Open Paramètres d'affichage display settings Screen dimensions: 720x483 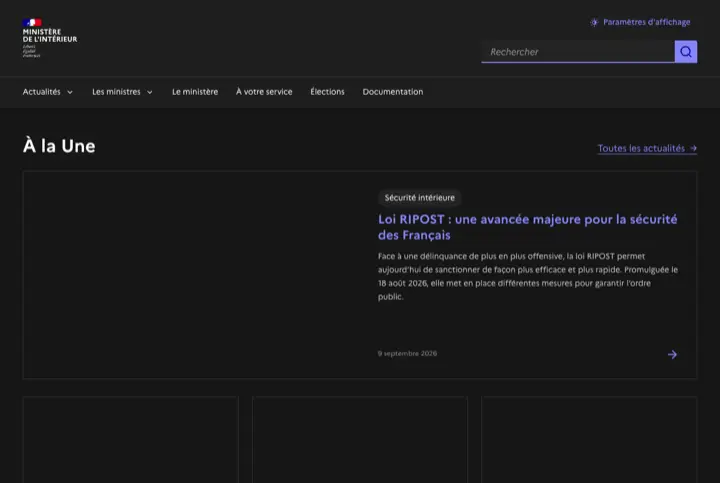(x=640, y=22)
